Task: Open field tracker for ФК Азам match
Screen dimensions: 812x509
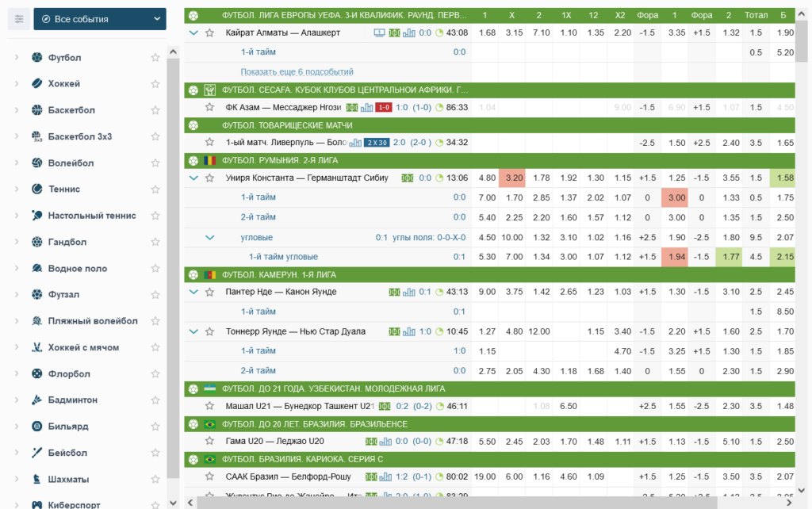Action: pyautogui.click(x=352, y=107)
